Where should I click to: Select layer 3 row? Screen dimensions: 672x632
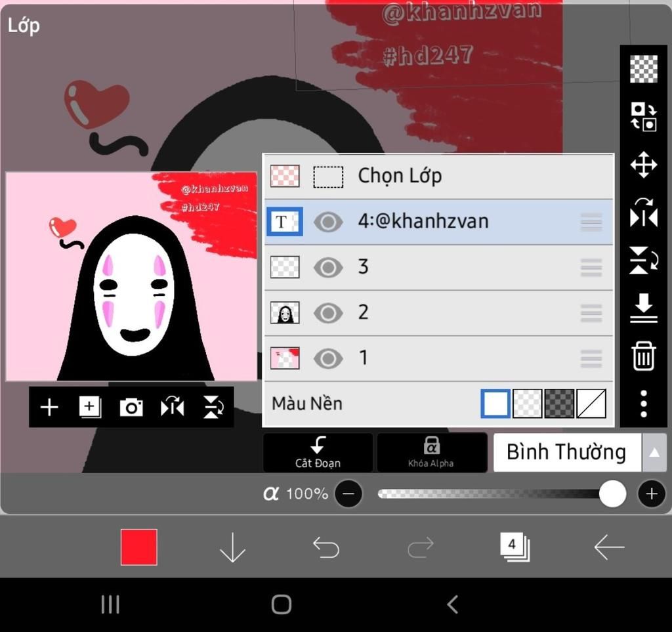point(438,267)
